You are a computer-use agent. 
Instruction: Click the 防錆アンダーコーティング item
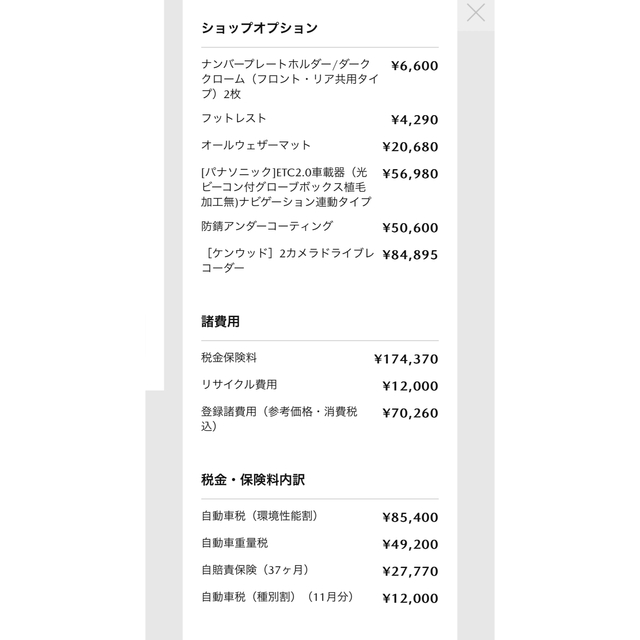(320, 227)
